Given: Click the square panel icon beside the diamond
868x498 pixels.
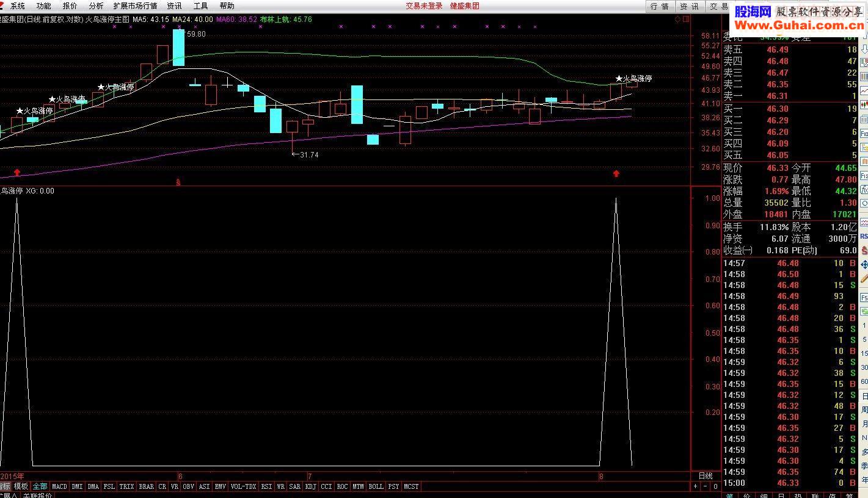Looking at the screenshot, I should click(686, 20).
